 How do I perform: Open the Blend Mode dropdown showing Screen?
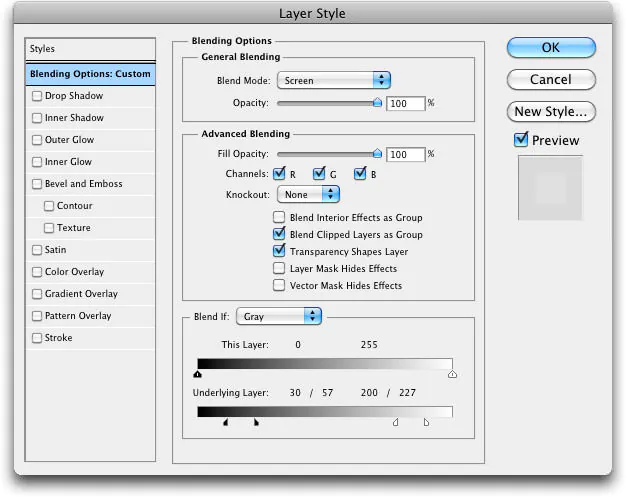(334, 80)
